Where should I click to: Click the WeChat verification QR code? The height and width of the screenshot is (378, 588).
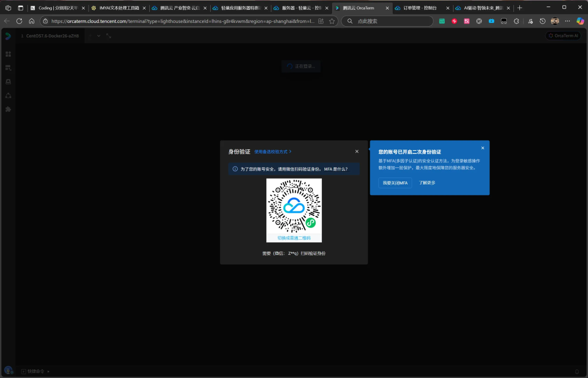point(294,206)
